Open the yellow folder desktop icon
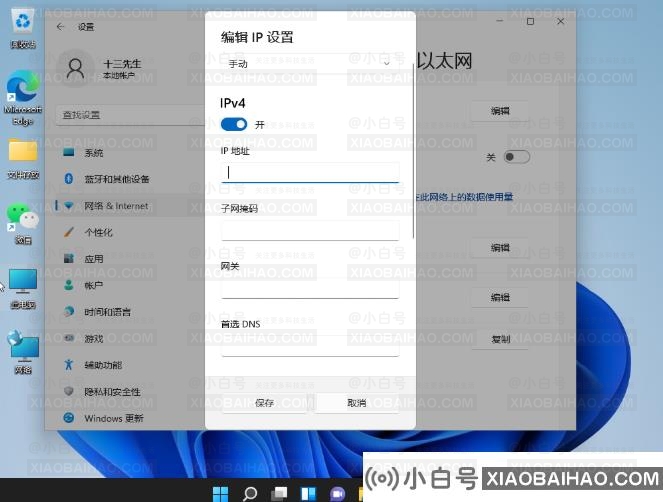Viewport: 663px width, 502px height. [x=23, y=159]
